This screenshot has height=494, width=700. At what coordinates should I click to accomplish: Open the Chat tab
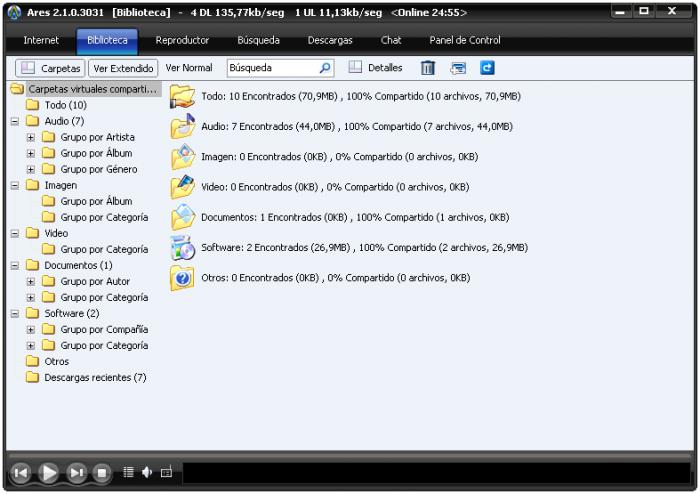coord(391,40)
